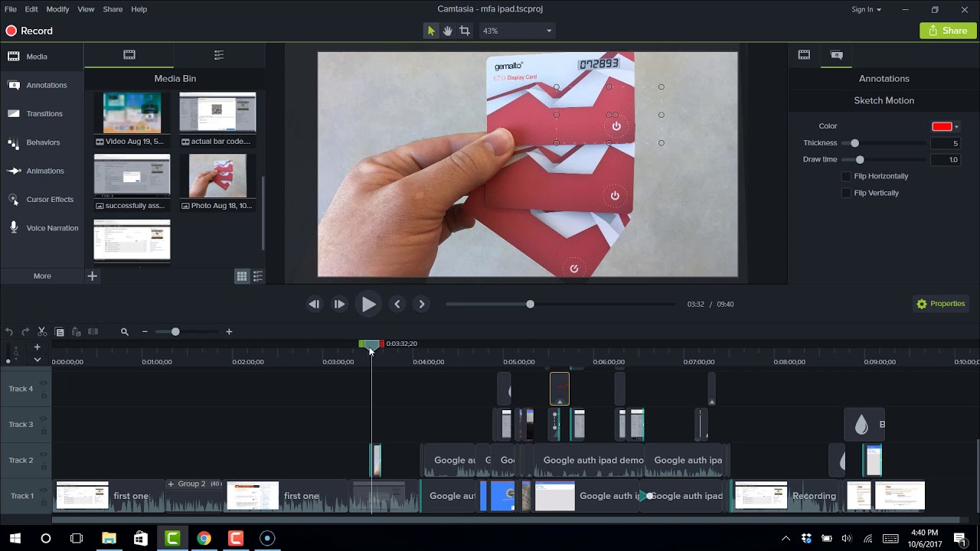Open the Modify menu

[57, 9]
